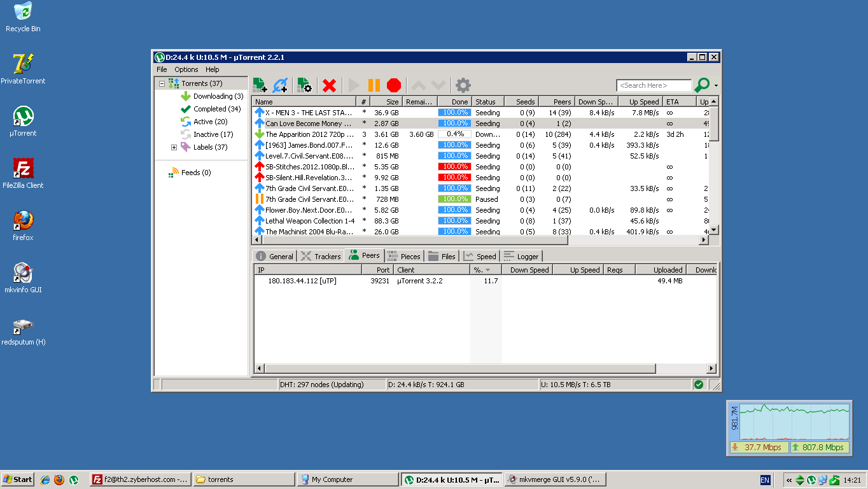Sort torrents by the Size column header
The image size is (868, 489).
click(385, 102)
